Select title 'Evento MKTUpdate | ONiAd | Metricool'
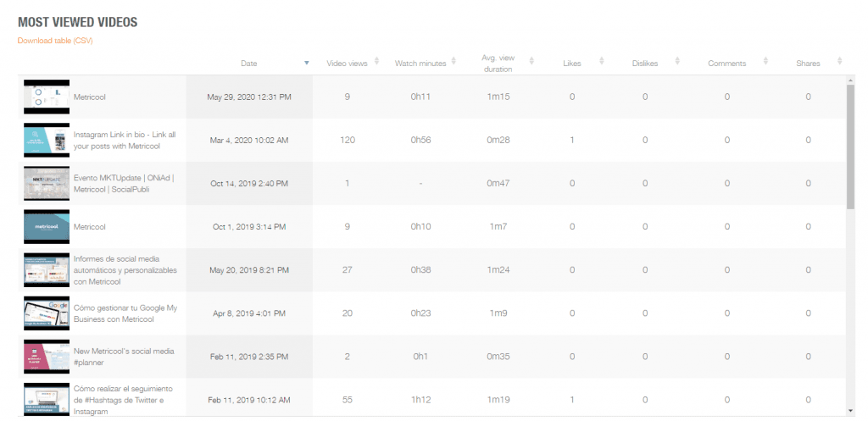The height and width of the screenshot is (421, 868). (124, 183)
